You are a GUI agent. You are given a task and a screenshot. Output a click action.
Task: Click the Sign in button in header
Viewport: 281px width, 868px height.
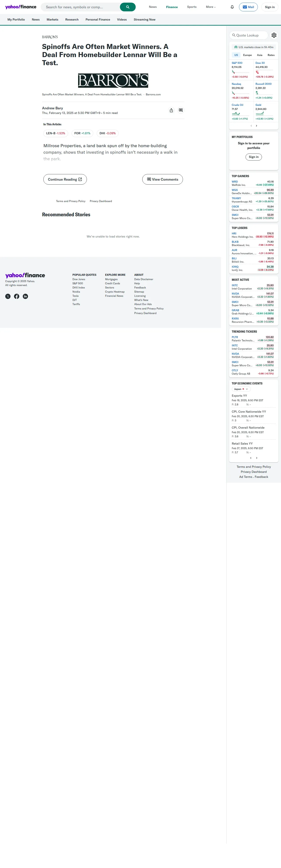[270, 7]
